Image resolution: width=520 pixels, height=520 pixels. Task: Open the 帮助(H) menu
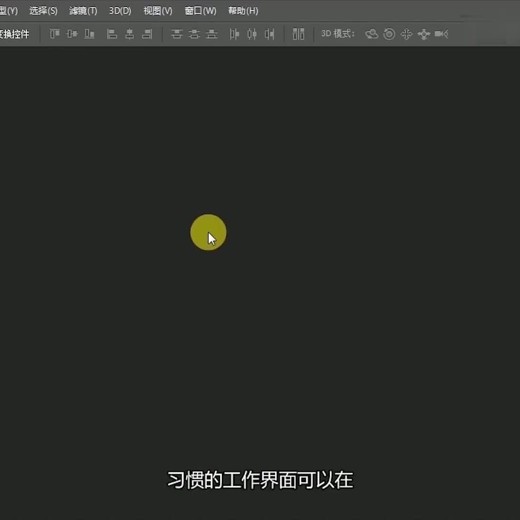243,11
